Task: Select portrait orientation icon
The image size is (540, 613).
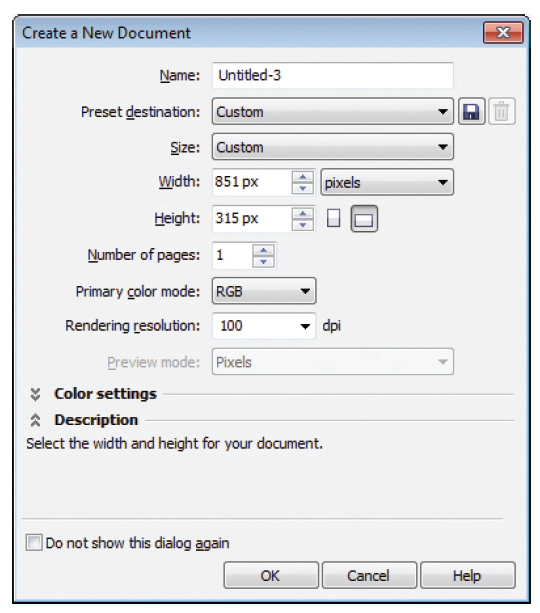Action: tap(333, 218)
